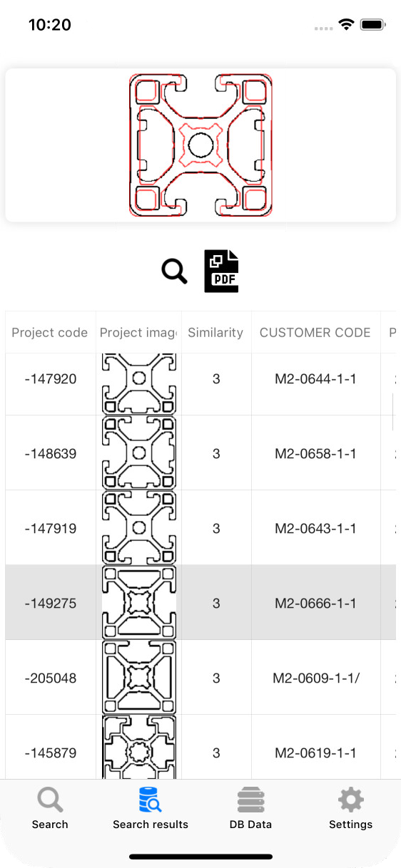Switch to the Search results tab
Viewport: 401px width, 868px height.
pyautogui.click(x=151, y=808)
